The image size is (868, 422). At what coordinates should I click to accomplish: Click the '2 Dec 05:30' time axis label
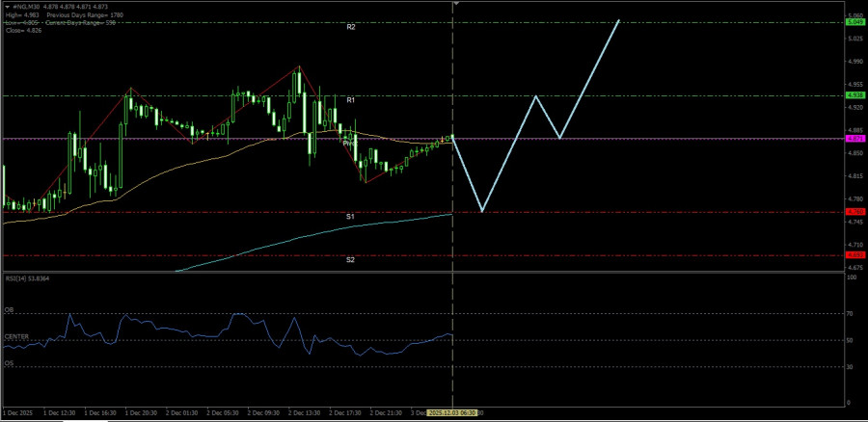point(223,412)
